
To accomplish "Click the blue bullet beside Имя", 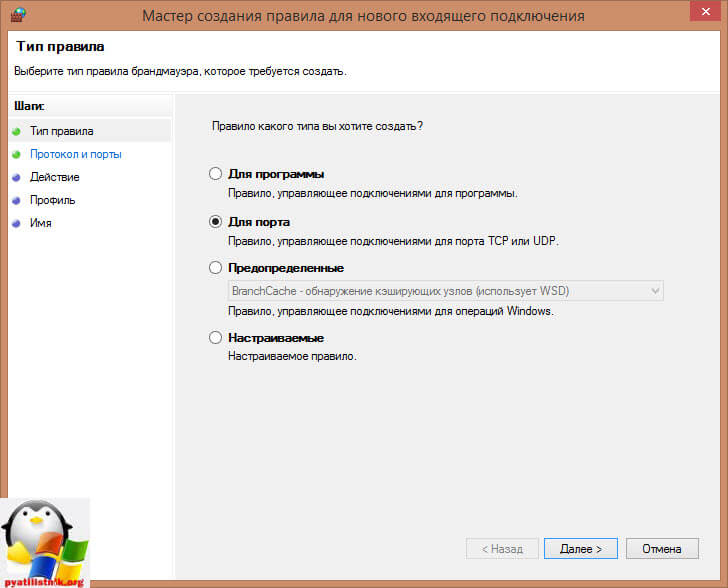I will click(16, 223).
